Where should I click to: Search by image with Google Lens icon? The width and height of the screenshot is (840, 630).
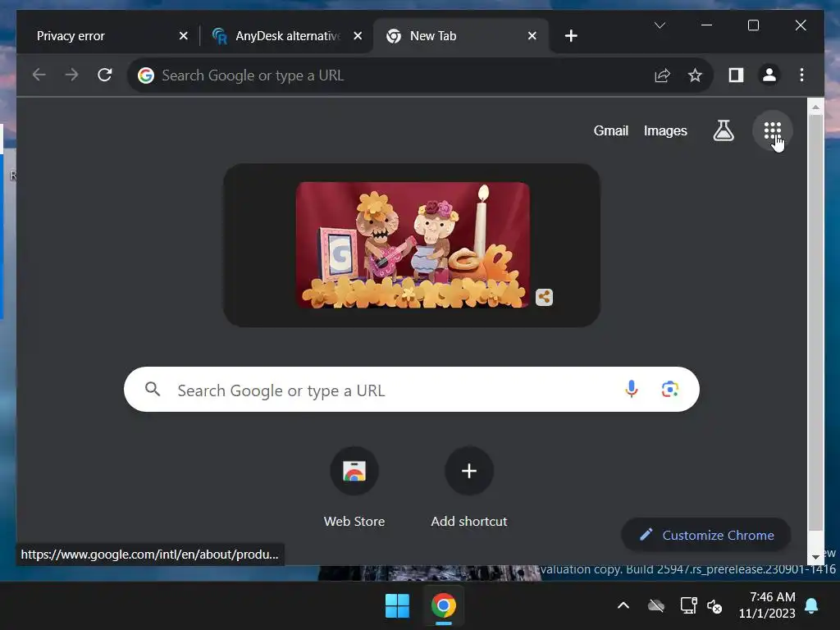click(x=669, y=389)
